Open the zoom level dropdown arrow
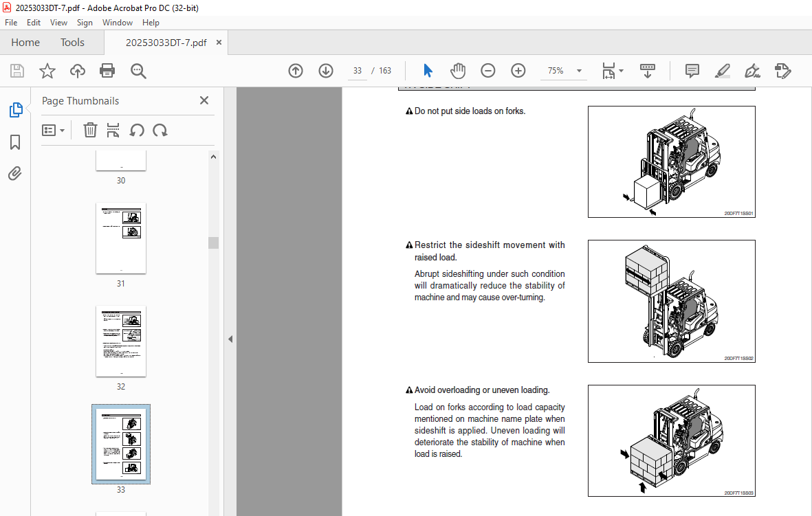This screenshot has height=516, width=812. click(580, 71)
